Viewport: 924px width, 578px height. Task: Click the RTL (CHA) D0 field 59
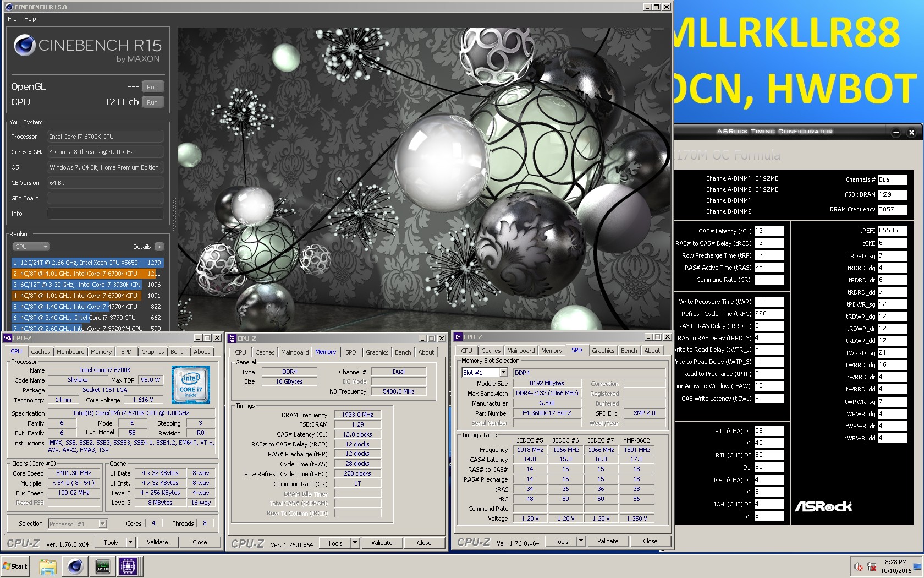click(x=768, y=431)
